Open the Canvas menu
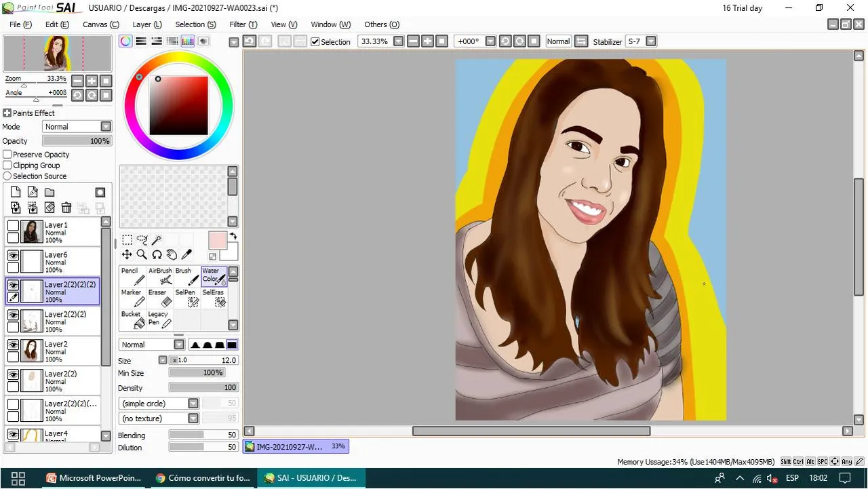Image resolution: width=868 pixels, height=489 pixels. (100, 24)
